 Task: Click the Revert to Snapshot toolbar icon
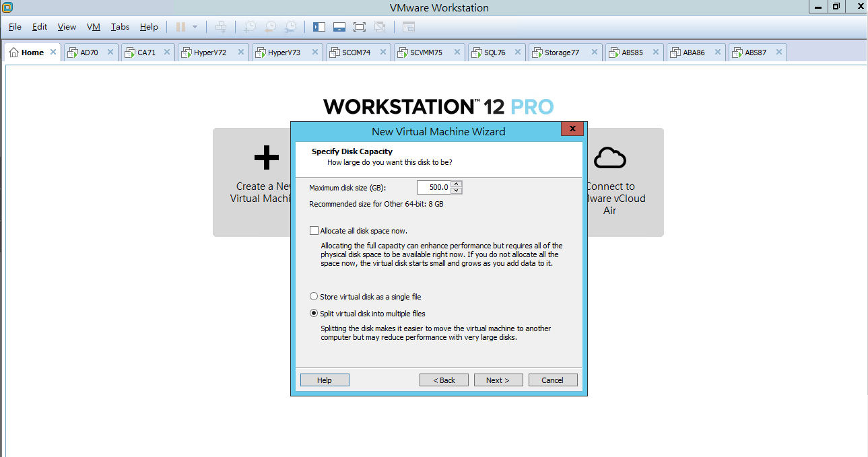tap(270, 27)
